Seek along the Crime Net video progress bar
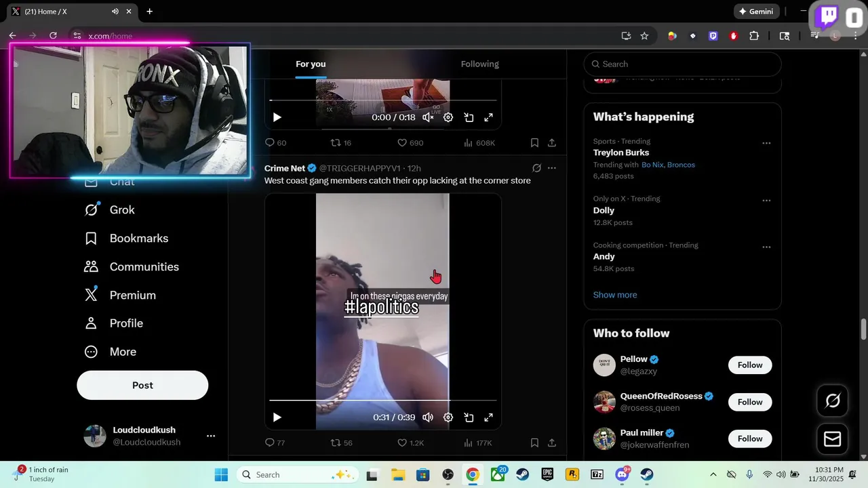This screenshot has height=488, width=868. pos(382,401)
